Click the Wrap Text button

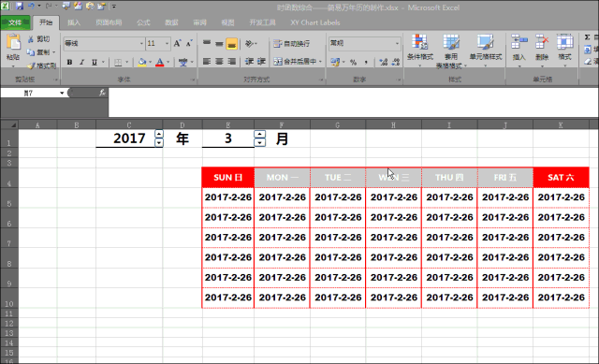(291, 44)
